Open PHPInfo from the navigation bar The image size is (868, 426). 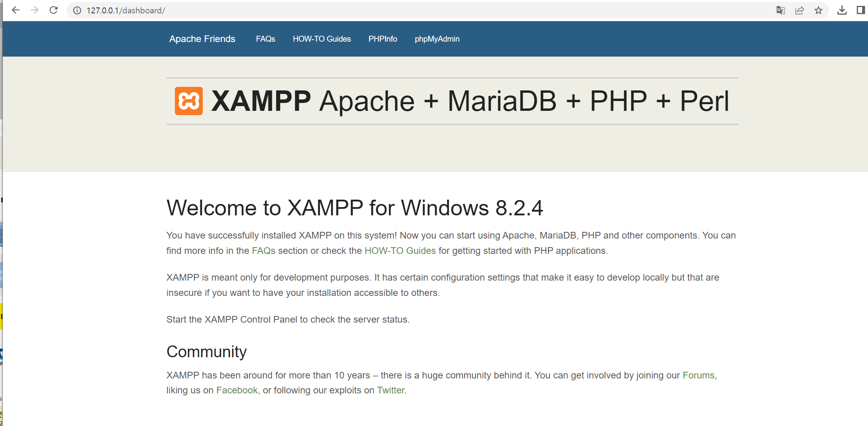[x=382, y=39]
